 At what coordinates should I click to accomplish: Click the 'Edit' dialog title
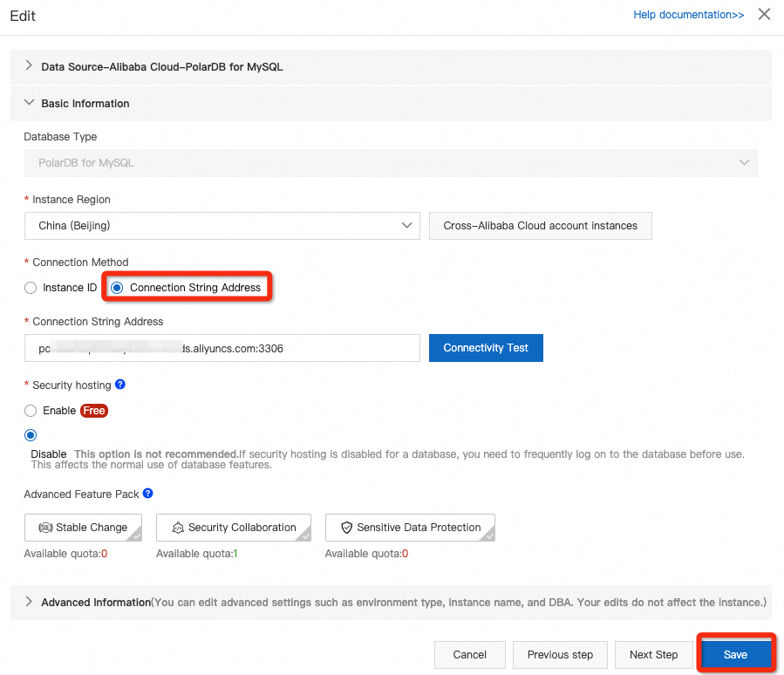(23, 16)
